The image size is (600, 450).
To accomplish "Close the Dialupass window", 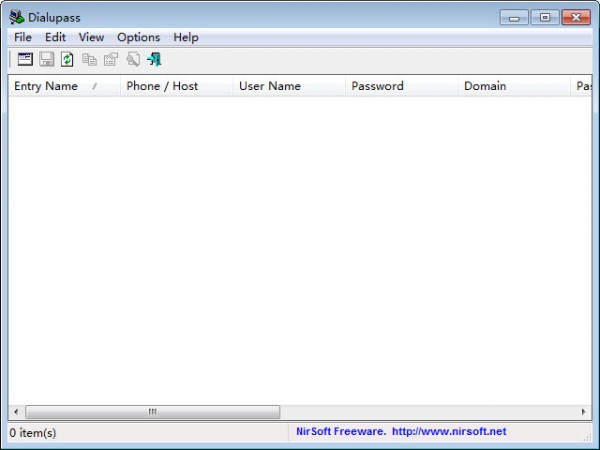I will 576,18.
